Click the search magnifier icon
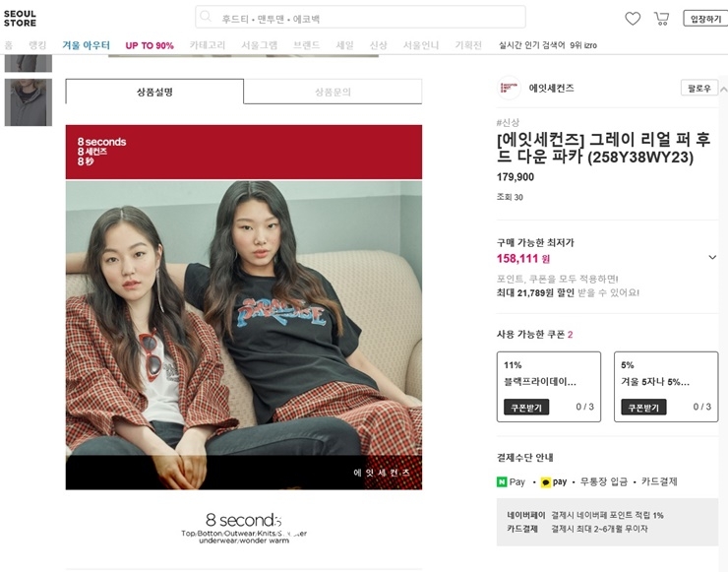 pos(206,17)
